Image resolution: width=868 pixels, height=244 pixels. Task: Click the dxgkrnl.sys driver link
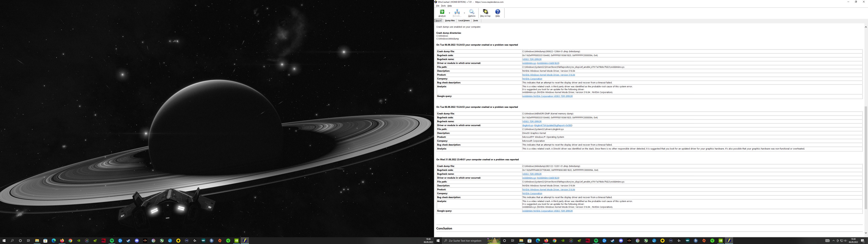[x=528, y=125]
